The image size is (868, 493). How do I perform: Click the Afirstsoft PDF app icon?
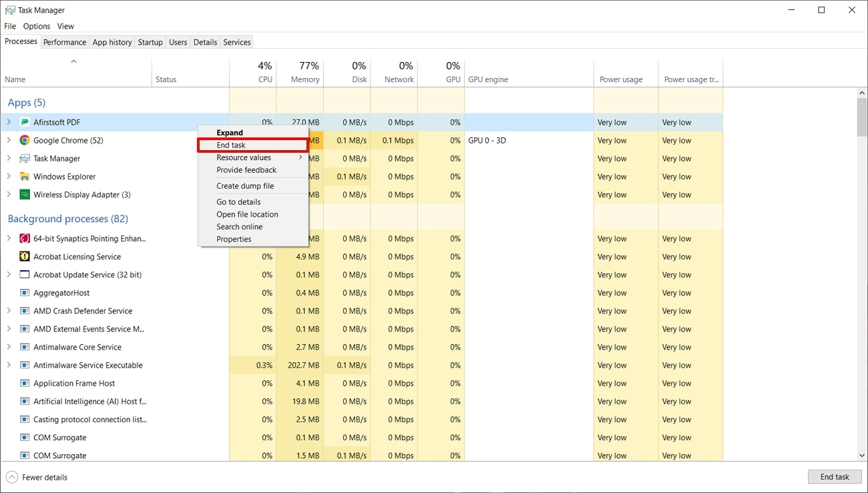(x=25, y=122)
